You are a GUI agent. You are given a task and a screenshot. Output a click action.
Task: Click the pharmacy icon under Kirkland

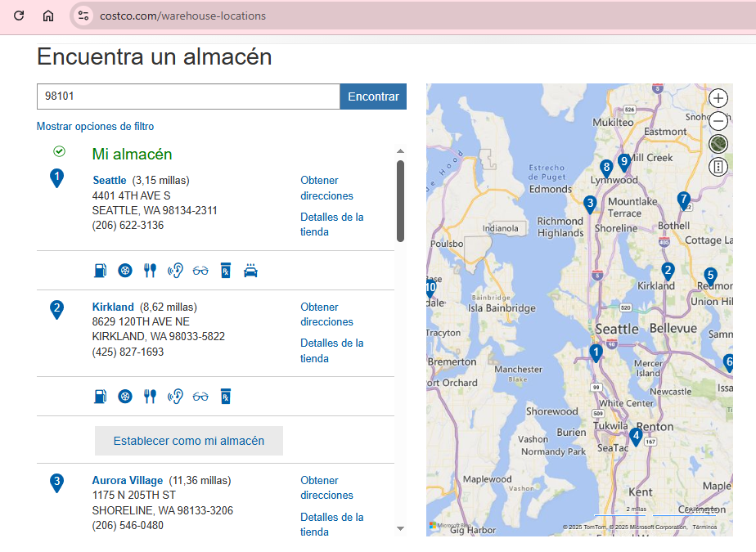[225, 397]
